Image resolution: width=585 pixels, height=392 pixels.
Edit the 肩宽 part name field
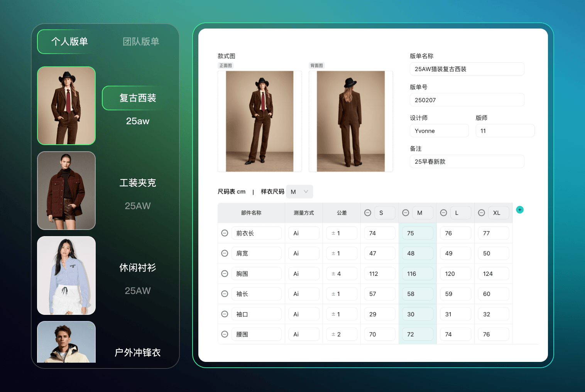pos(257,253)
